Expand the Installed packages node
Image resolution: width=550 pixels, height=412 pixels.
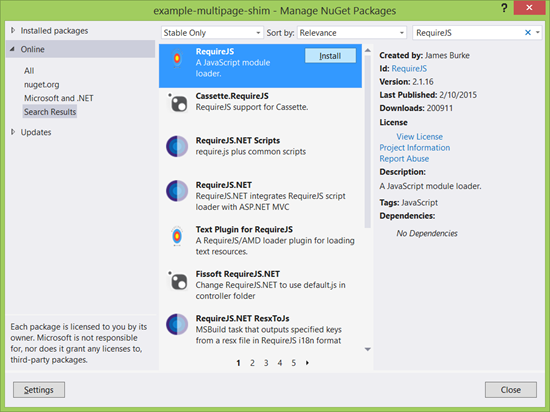13,31
